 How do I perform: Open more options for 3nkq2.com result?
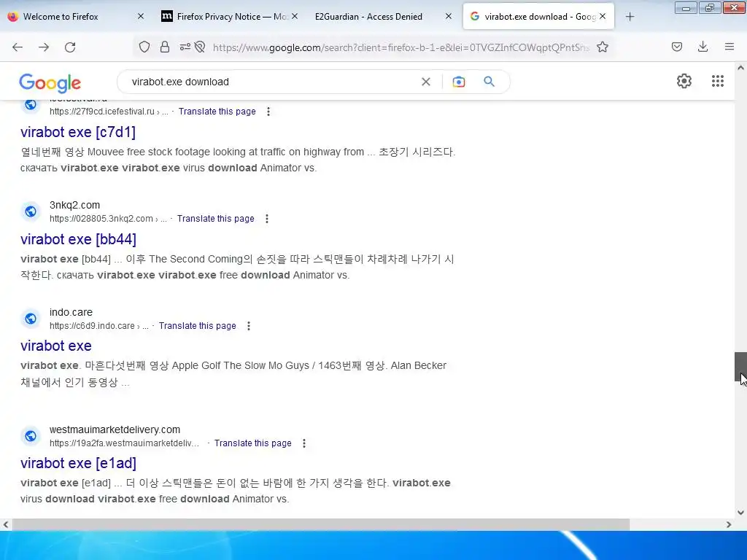pos(267,219)
